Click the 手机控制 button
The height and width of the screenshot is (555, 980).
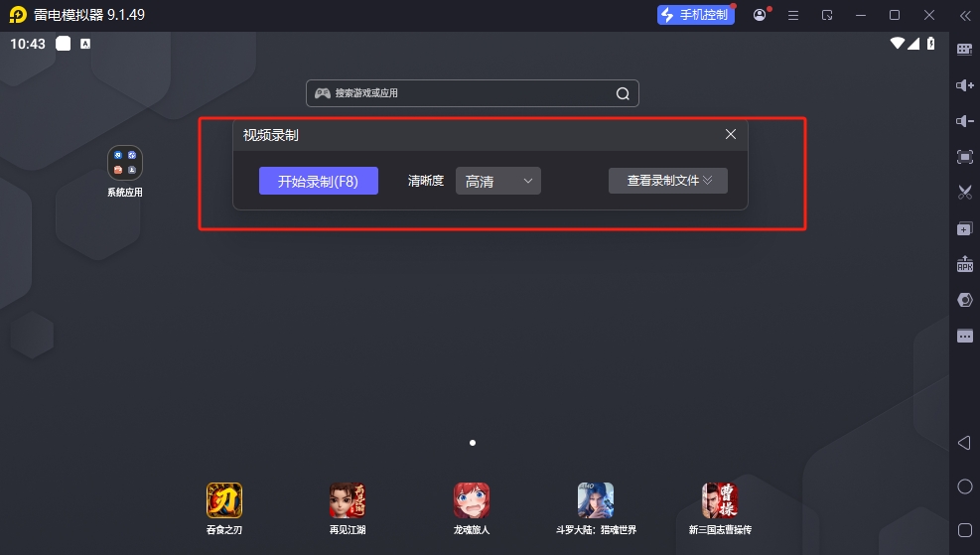[696, 15]
